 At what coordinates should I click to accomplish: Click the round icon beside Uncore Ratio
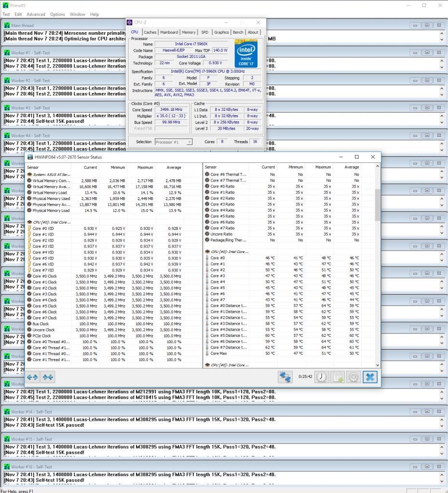coord(207,234)
